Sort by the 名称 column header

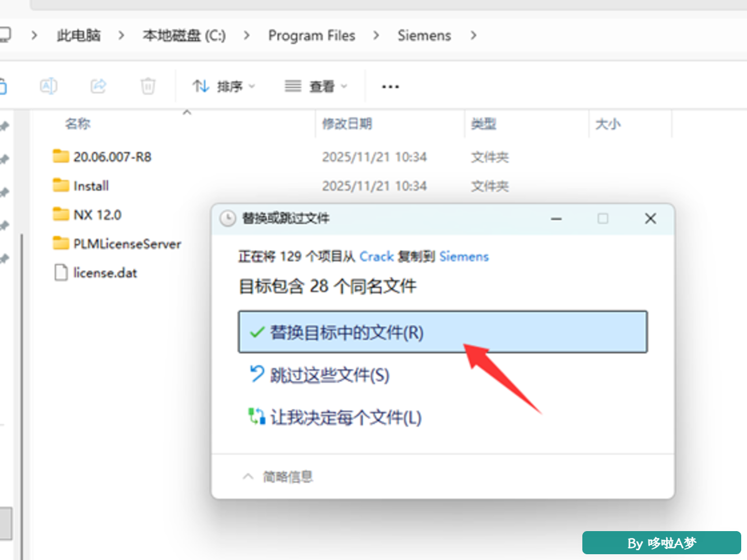(77, 124)
